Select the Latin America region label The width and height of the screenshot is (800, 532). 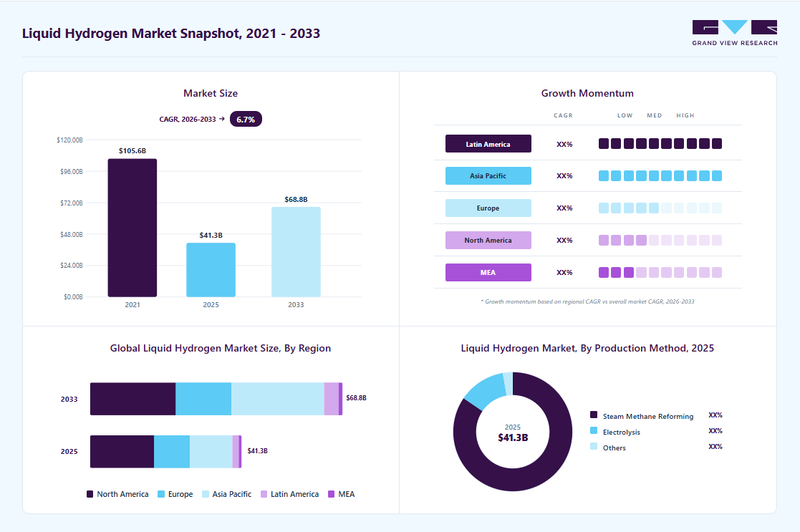(488, 144)
